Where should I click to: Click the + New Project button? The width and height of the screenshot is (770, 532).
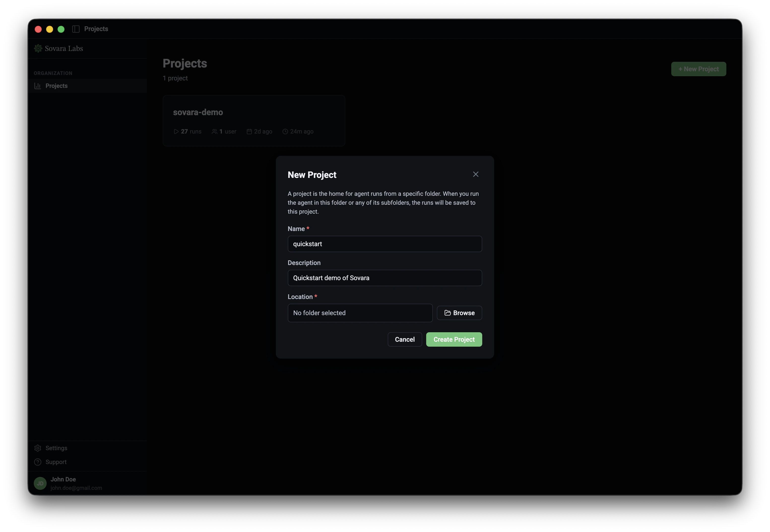pos(698,69)
